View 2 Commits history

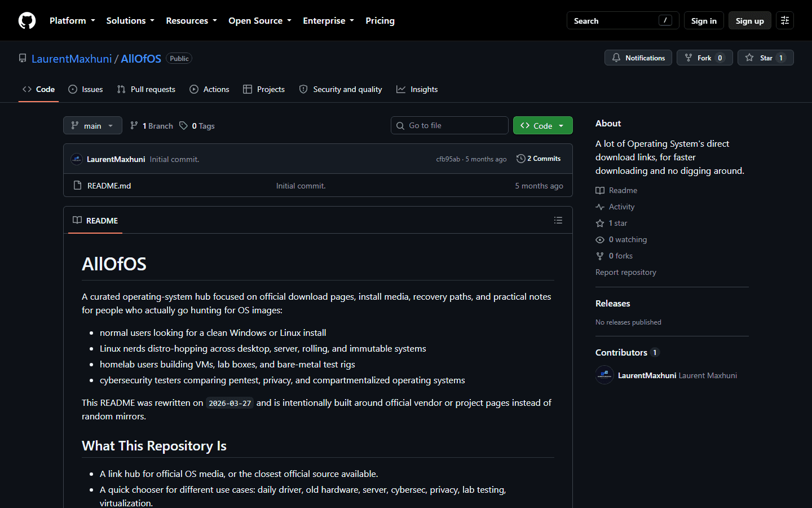(539, 159)
